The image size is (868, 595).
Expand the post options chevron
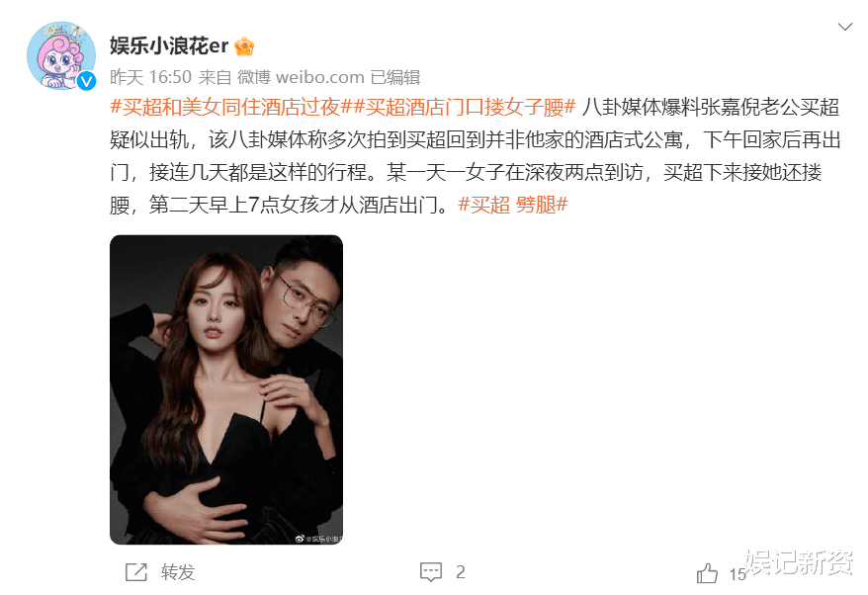[x=844, y=27]
